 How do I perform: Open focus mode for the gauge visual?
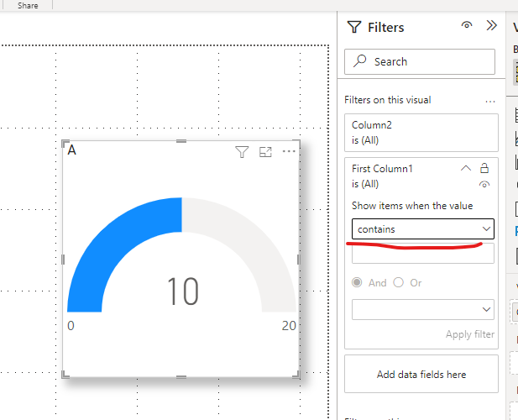click(265, 152)
